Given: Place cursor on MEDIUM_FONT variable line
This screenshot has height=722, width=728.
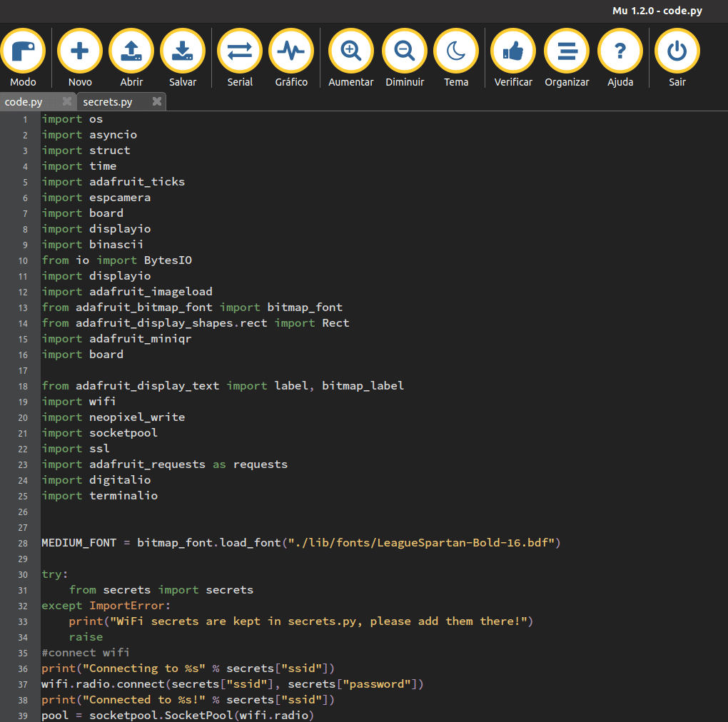Looking at the screenshot, I should (79, 544).
